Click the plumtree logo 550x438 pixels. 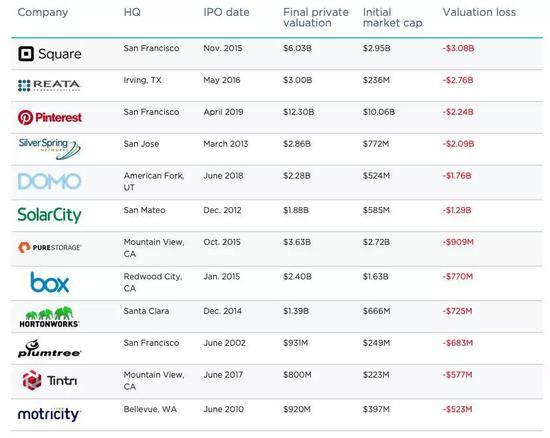[x=49, y=349]
